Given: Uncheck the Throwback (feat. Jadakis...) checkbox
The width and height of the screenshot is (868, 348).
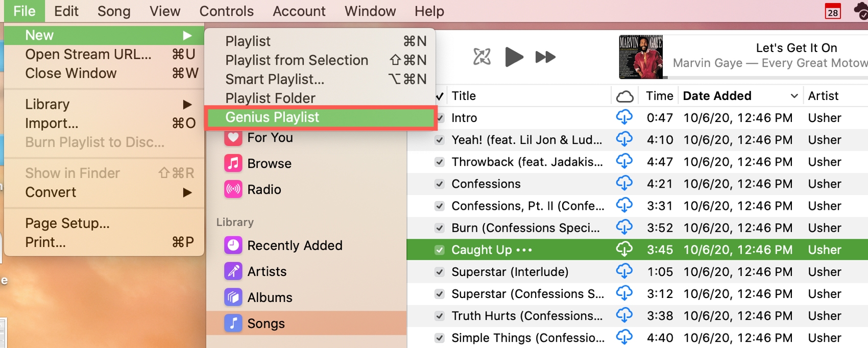Looking at the screenshot, I should 439,162.
